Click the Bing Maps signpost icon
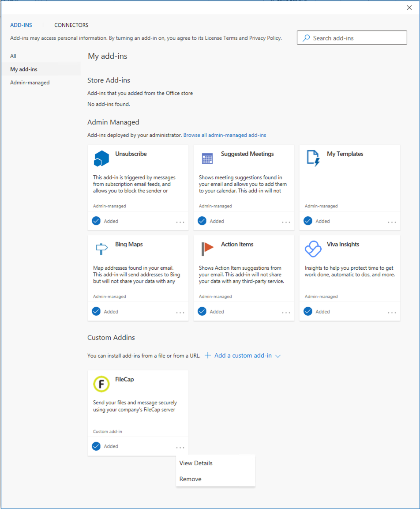The width and height of the screenshot is (420, 509). 101,248
